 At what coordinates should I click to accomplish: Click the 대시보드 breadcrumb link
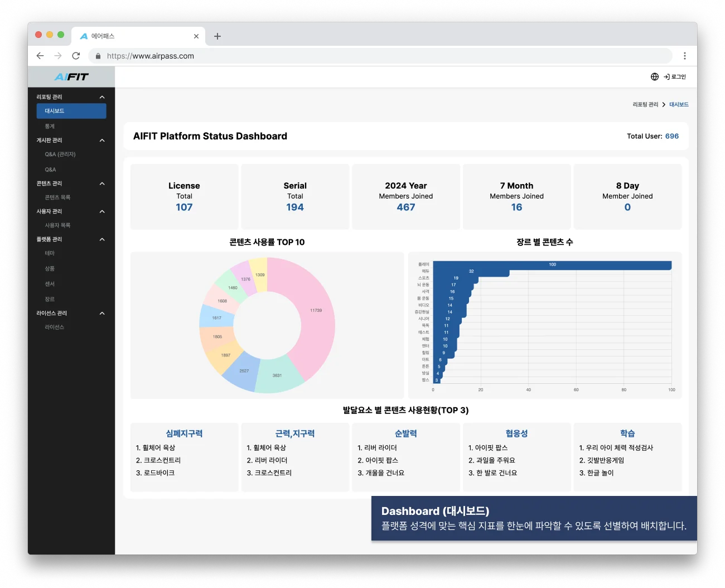pyautogui.click(x=679, y=105)
